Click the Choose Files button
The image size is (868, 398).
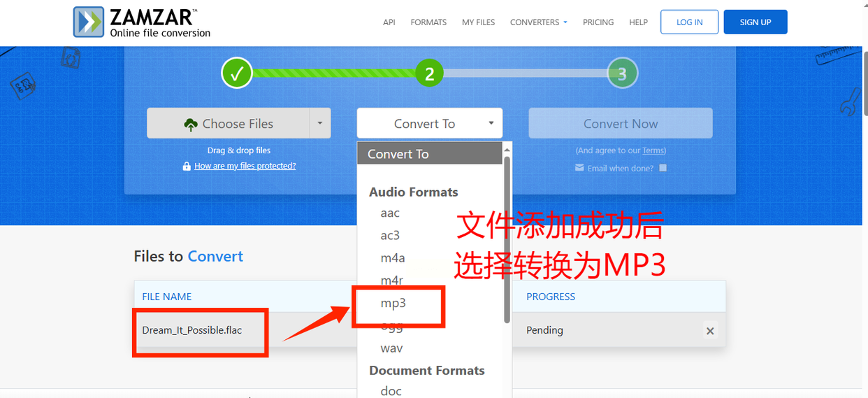coord(228,123)
